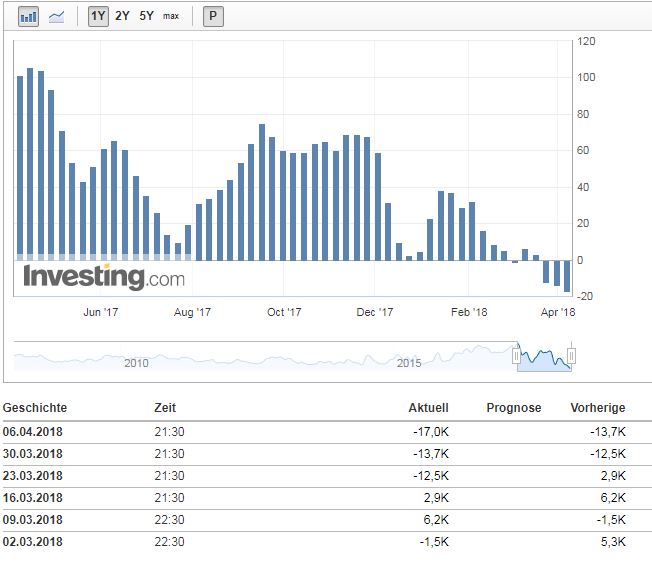This screenshot has width=652, height=564.
Task: Click the Aktuell column header
Action: (x=428, y=408)
